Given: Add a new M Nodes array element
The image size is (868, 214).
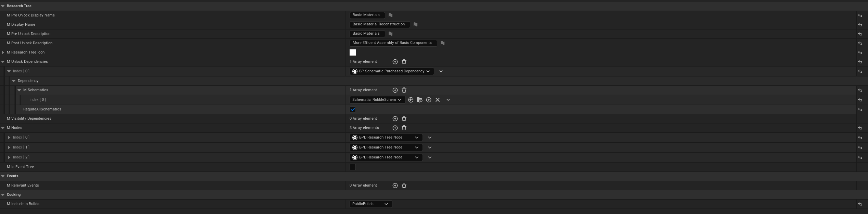Looking at the screenshot, I should (x=395, y=128).
